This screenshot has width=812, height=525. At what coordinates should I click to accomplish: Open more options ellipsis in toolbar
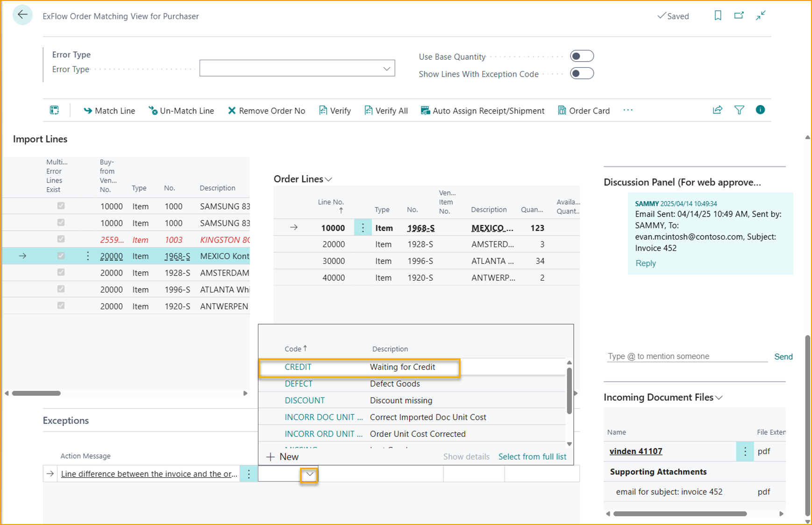click(x=628, y=110)
